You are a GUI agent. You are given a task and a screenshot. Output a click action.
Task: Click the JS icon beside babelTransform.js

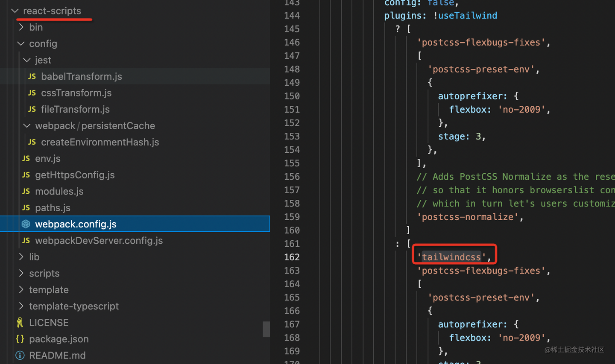click(32, 76)
